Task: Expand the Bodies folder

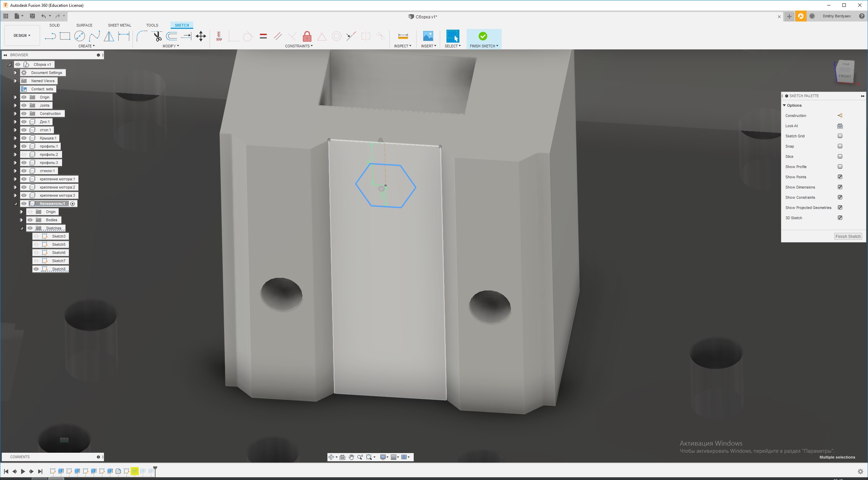Action: coord(21,220)
